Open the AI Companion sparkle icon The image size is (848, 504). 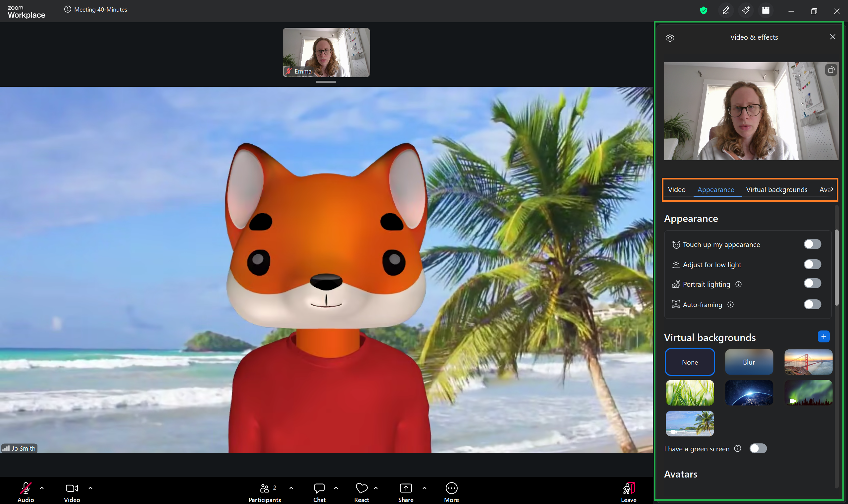tap(746, 11)
